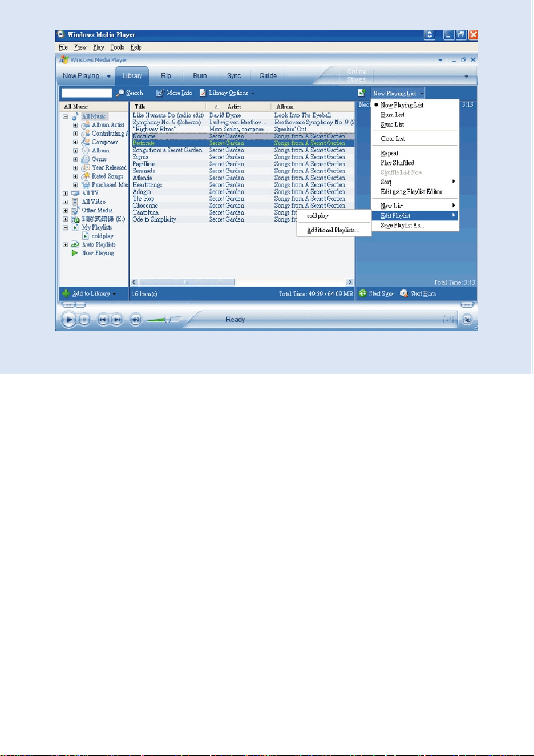Collapse the My Playlists node
Viewport: 534px width, 756px height.
[66, 228]
